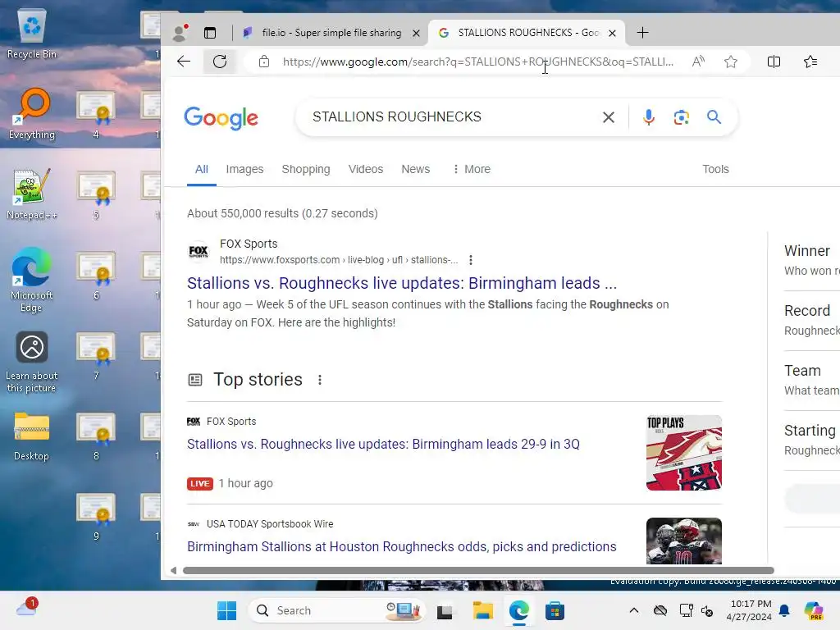Open the search Tools options
The image size is (840, 630).
pos(715,169)
